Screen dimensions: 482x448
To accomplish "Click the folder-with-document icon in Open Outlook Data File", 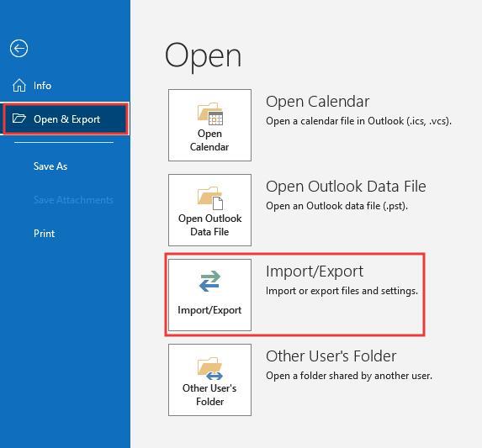I will [210, 198].
